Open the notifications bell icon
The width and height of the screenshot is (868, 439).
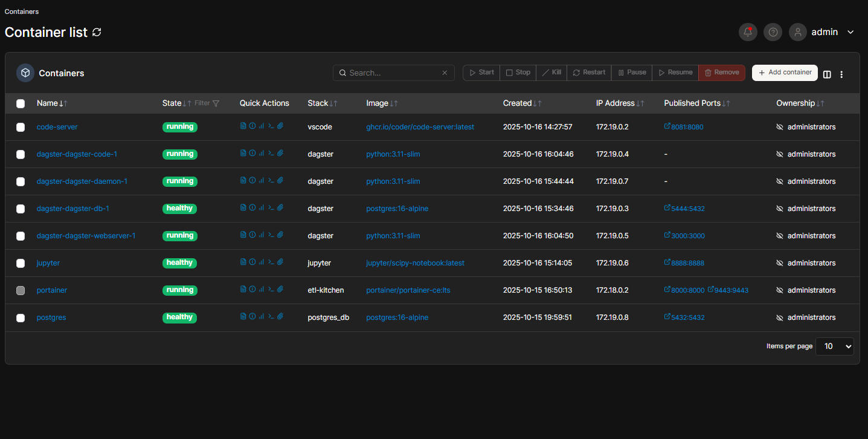(748, 32)
